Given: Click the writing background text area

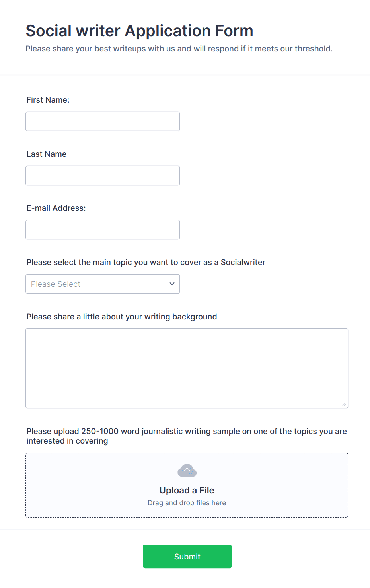Looking at the screenshot, I should coord(187,366).
